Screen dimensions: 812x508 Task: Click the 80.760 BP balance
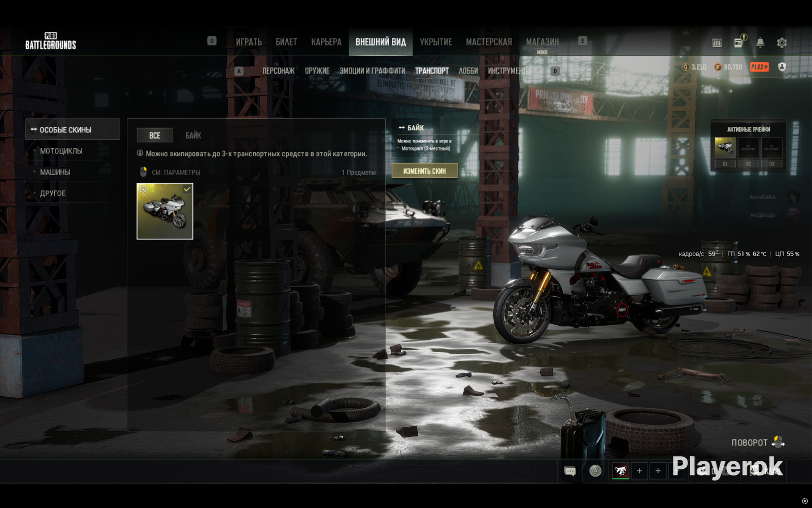pyautogui.click(x=733, y=67)
